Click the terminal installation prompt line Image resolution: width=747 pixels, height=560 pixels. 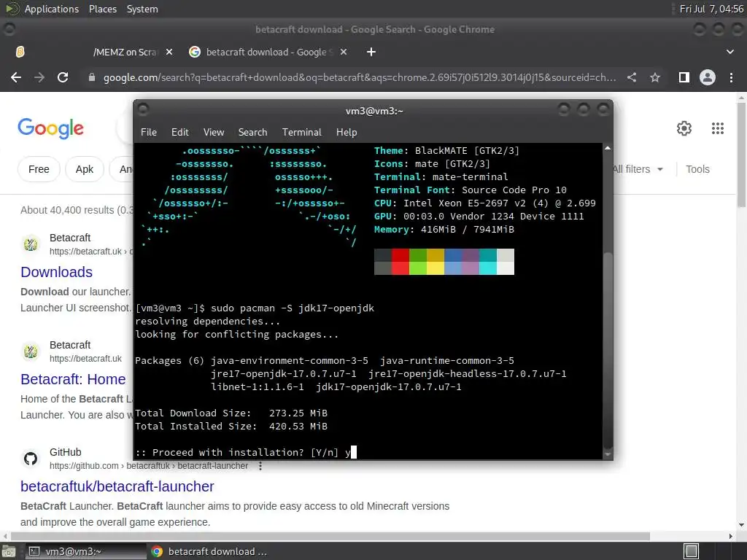(246, 452)
